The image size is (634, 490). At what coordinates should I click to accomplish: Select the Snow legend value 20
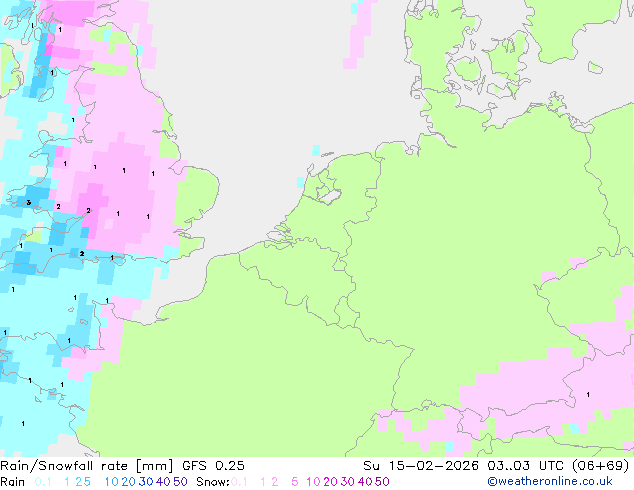click(x=331, y=482)
